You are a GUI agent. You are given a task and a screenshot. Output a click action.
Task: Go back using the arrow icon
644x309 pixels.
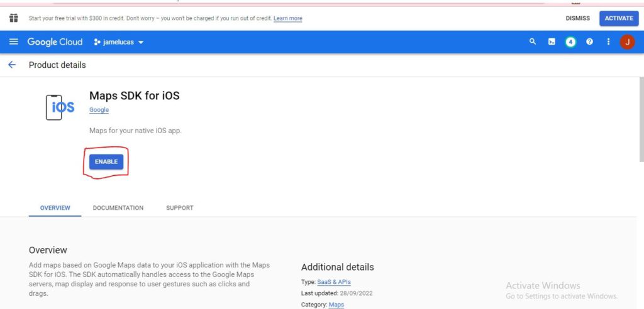pos(12,65)
